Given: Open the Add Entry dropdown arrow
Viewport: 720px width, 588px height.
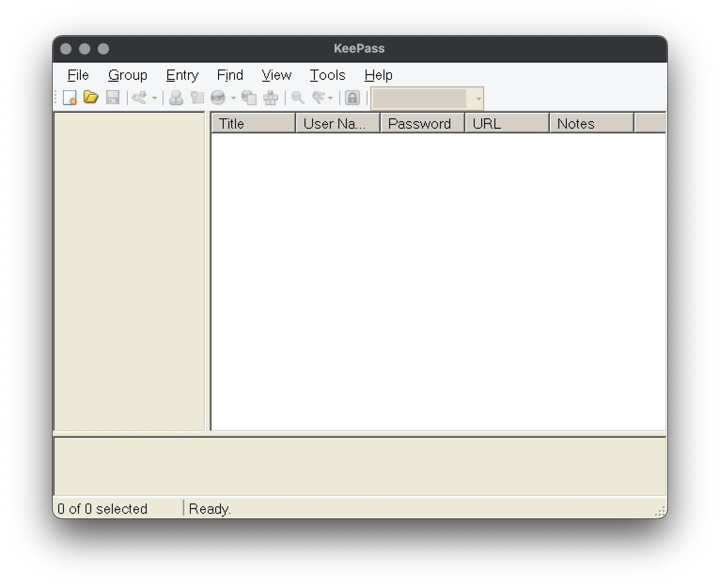Looking at the screenshot, I should (155, 98).
